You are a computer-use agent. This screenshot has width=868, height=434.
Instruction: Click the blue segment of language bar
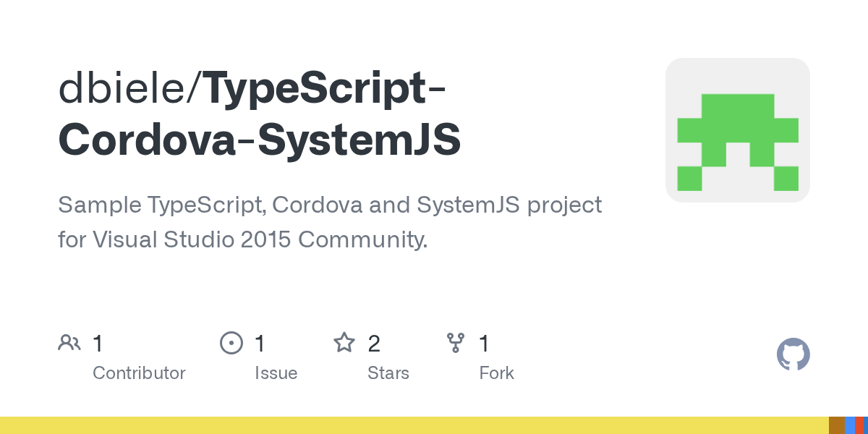pos(850,425)
